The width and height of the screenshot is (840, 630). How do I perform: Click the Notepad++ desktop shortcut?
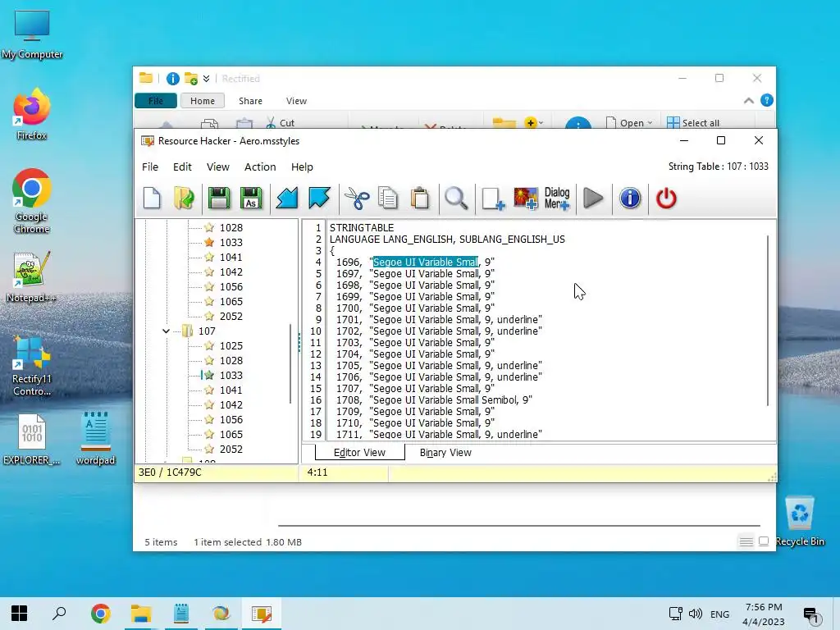pyautogui.click(x=32, y=277)
